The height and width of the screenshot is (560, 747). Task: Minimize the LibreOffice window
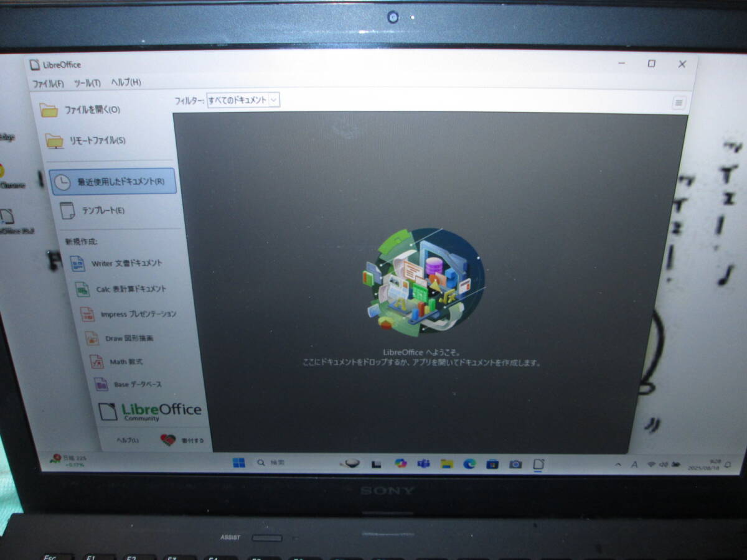[x=621, y=63]
